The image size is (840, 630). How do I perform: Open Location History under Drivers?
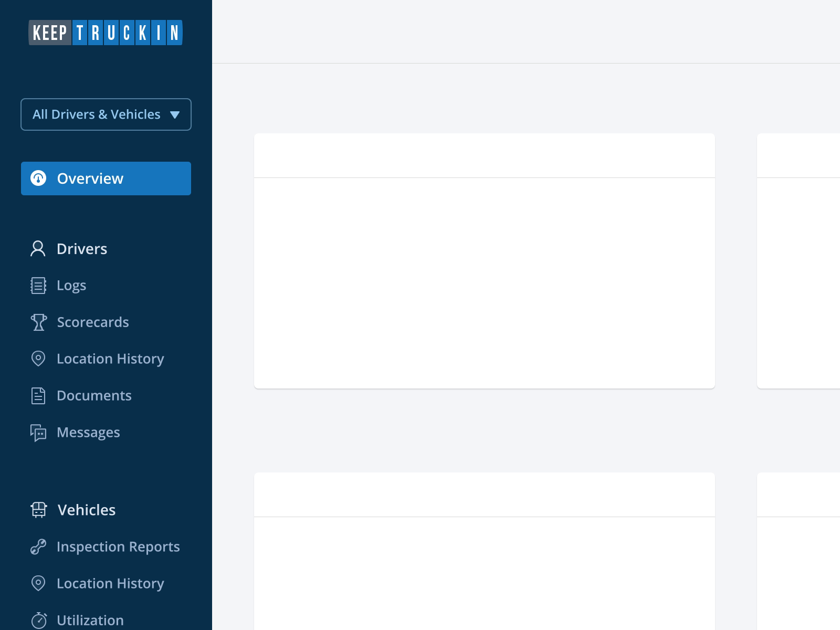pyautogui.click(x=110, y=359)
